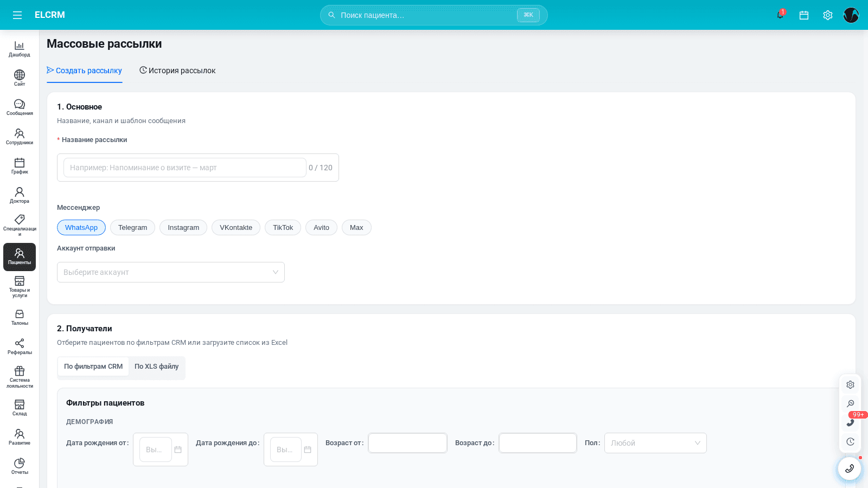Select the WhatsApp messenger chip
The height and width of the screenshot is (488, 868).
[81, 228]
